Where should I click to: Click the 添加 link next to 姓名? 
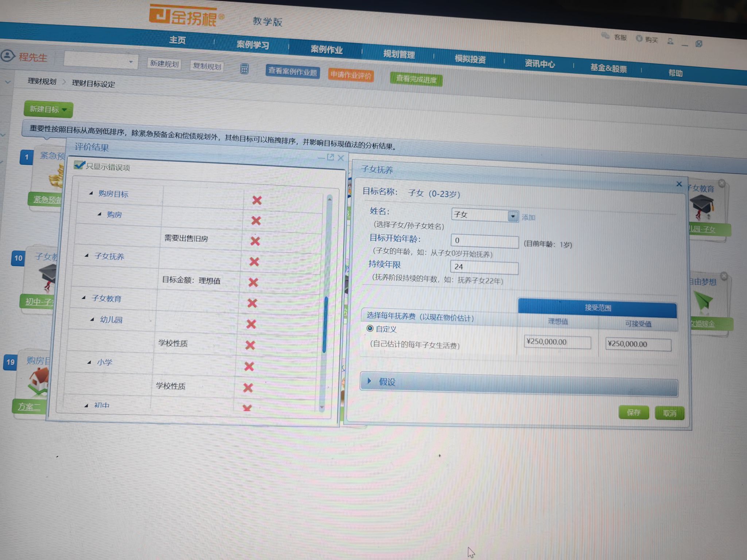(x=529, y=218)
